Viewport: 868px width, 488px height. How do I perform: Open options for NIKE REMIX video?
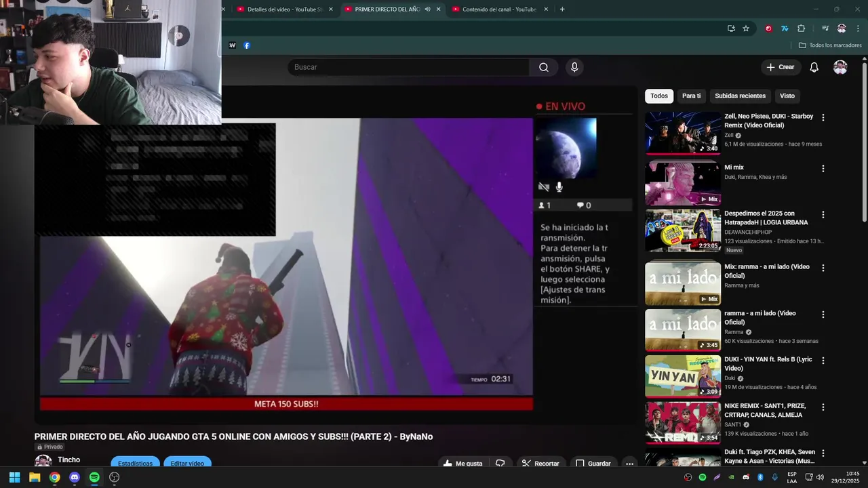823,407
